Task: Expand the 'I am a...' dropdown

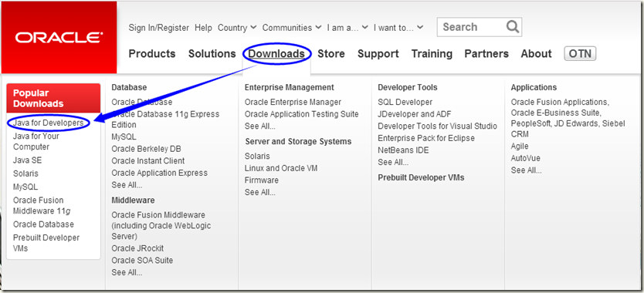Action: 347,28
